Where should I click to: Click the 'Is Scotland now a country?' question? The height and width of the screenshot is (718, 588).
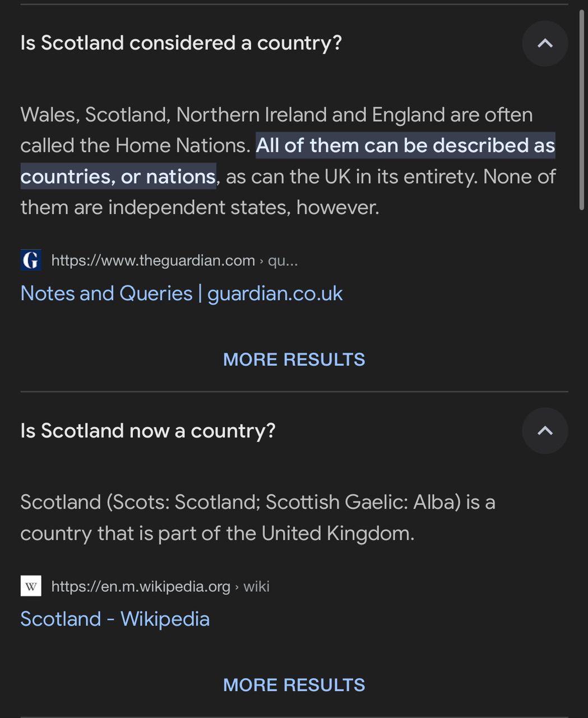point(148,431)
